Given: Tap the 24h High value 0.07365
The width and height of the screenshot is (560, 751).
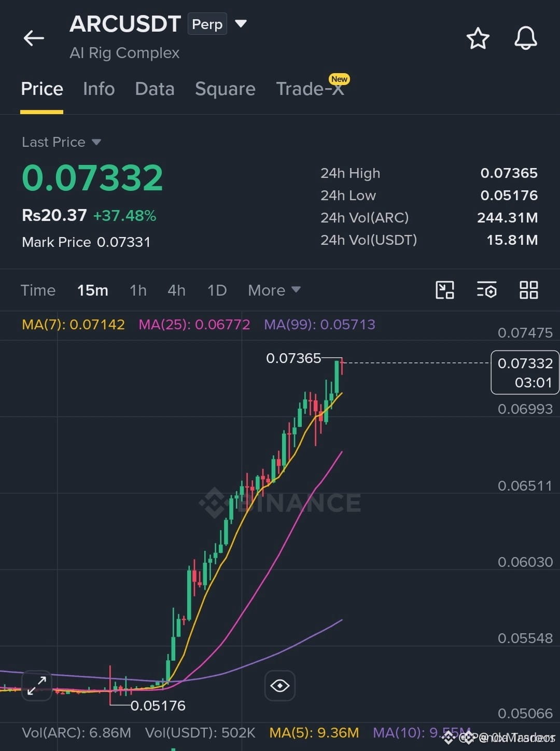Looking at the screenshot, I should click(509, 173).
